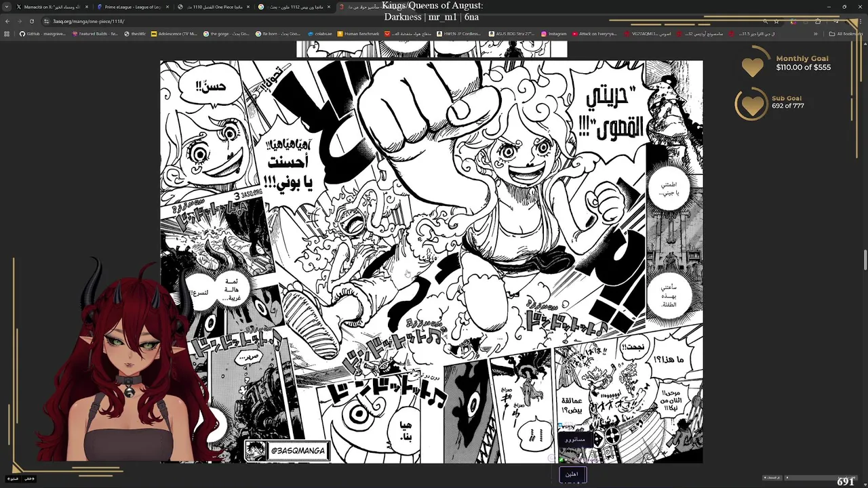Open the VG27AQML1 bookmark
868x488 pixels.
coord(647,34)
